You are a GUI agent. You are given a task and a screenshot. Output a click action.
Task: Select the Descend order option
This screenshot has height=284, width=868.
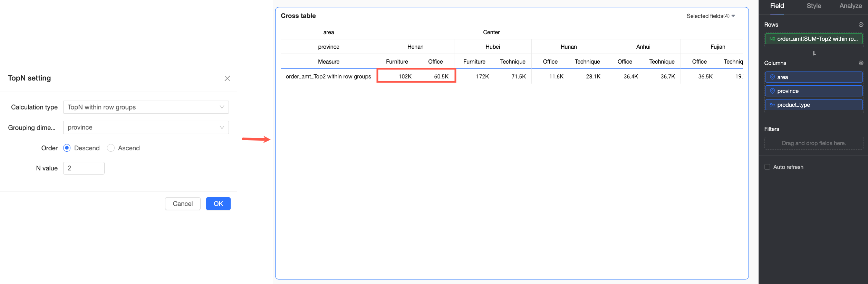67,148
